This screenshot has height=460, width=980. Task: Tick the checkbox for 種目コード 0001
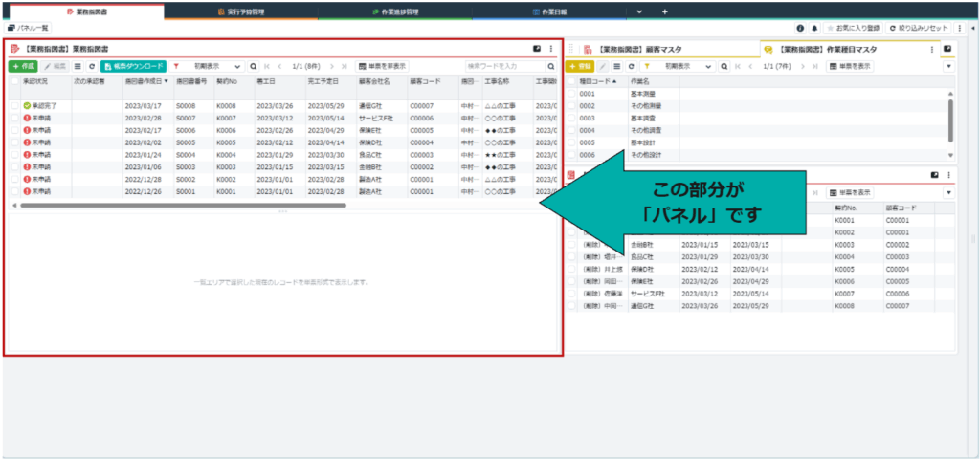(x=572, y=95)
